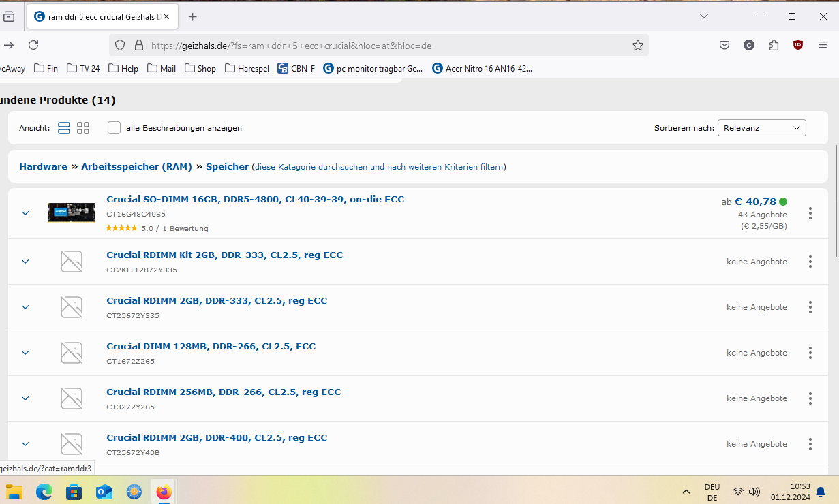The height and width of the screenshot is (504, 839).
Task: Expand the Crucial RDIMM 256MB DDR-266 row
Action: click(x=25, y=398)
